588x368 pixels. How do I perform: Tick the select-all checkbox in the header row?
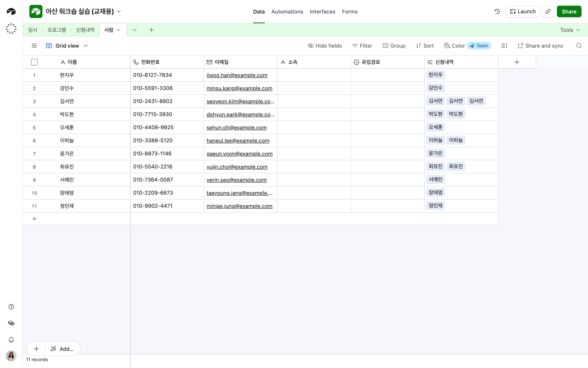click(34, 62)
